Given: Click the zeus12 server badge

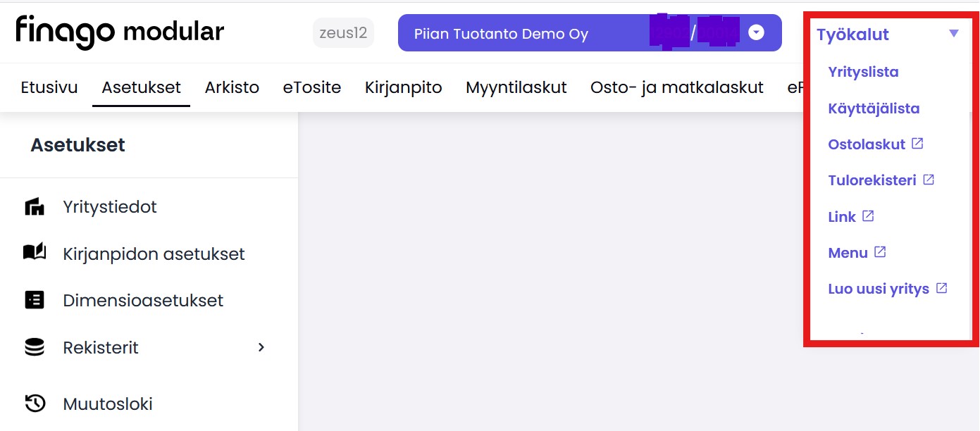Looking at the screenshot, I should tap(343, 33).
